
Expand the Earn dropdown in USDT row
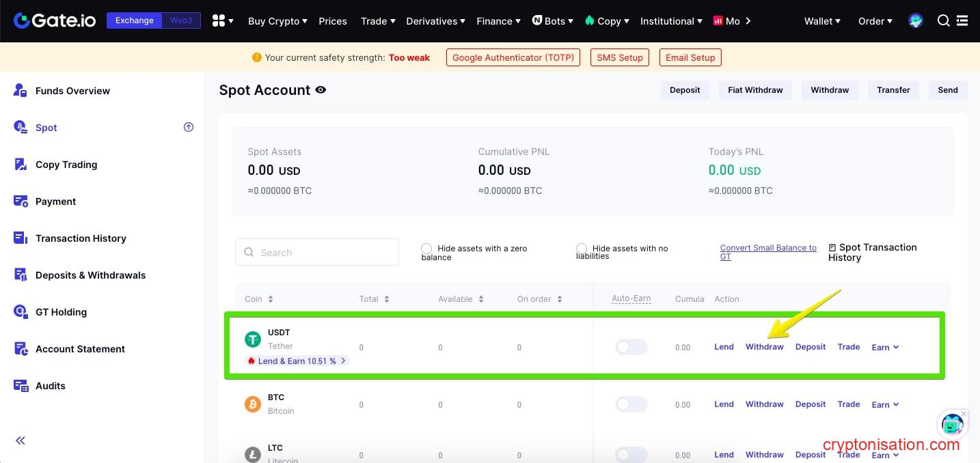[885, 347]
